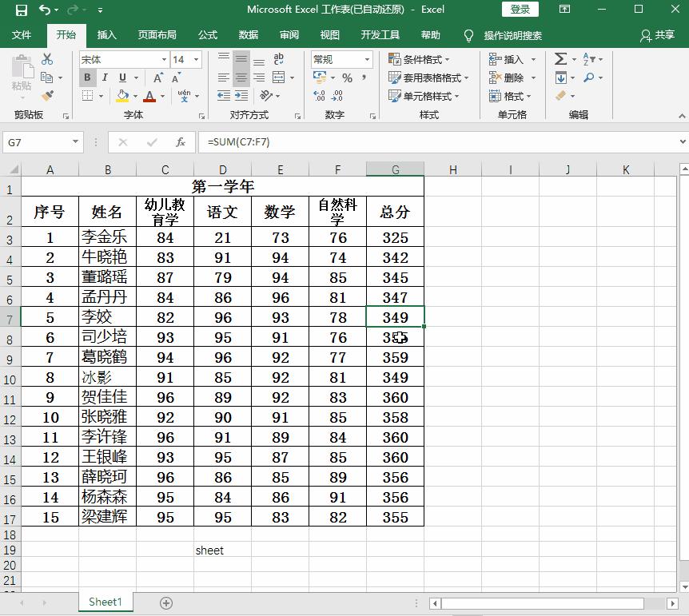This screenshot has width=689, height=616.
Task: Expand the number format 常规 dropdown
Action: [342, 59]
